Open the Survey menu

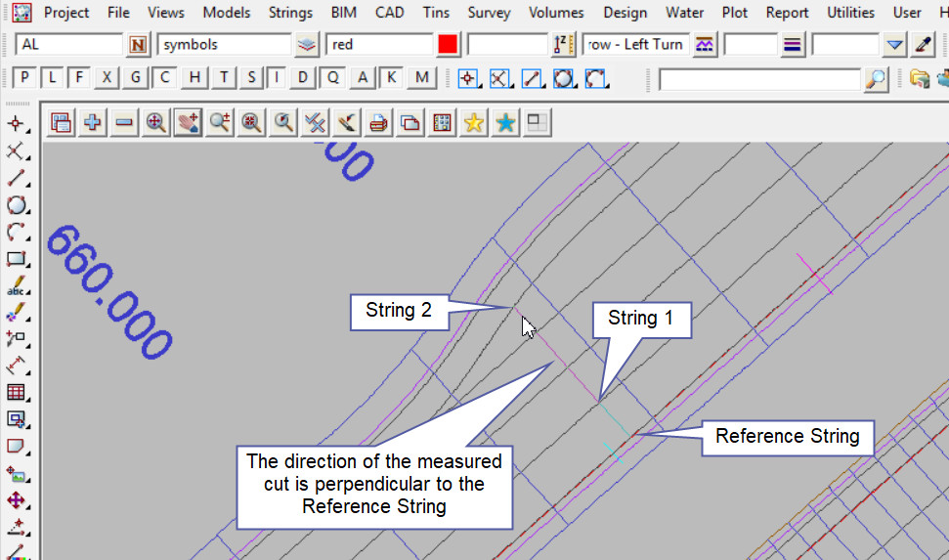click(489, 13)
